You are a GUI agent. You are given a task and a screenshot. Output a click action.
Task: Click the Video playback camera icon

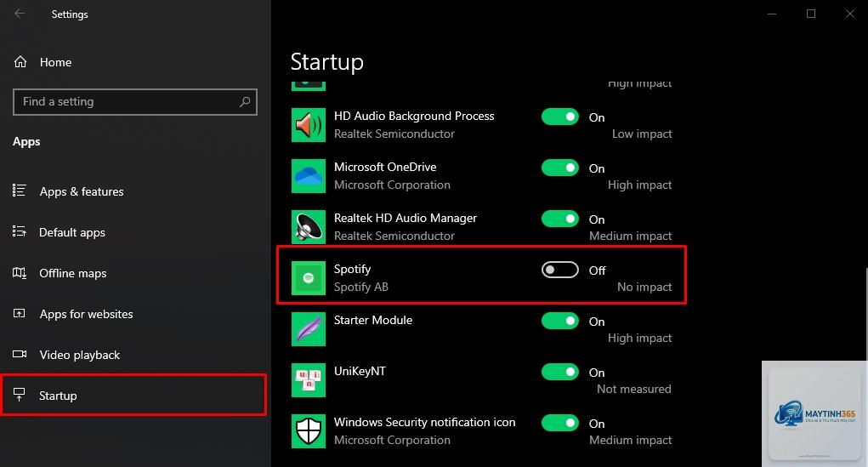(20, 354)
